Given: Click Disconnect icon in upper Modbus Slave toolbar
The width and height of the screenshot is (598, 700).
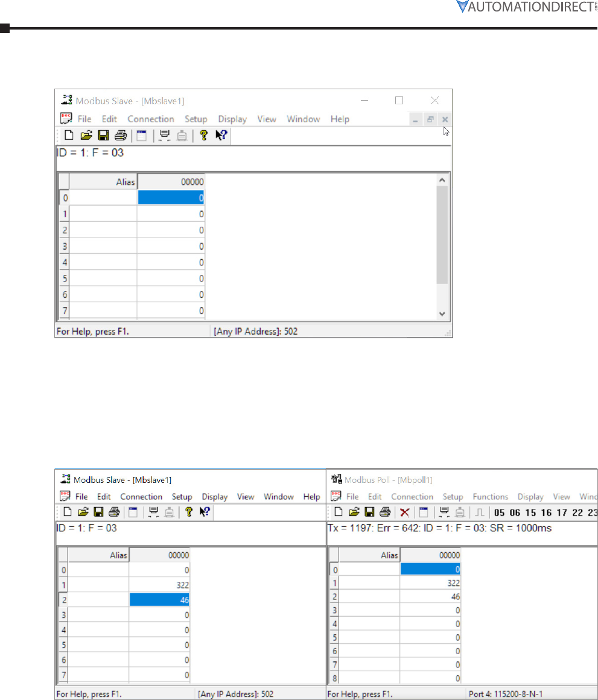Looking at the screenshot, I should tap(182, 135).
